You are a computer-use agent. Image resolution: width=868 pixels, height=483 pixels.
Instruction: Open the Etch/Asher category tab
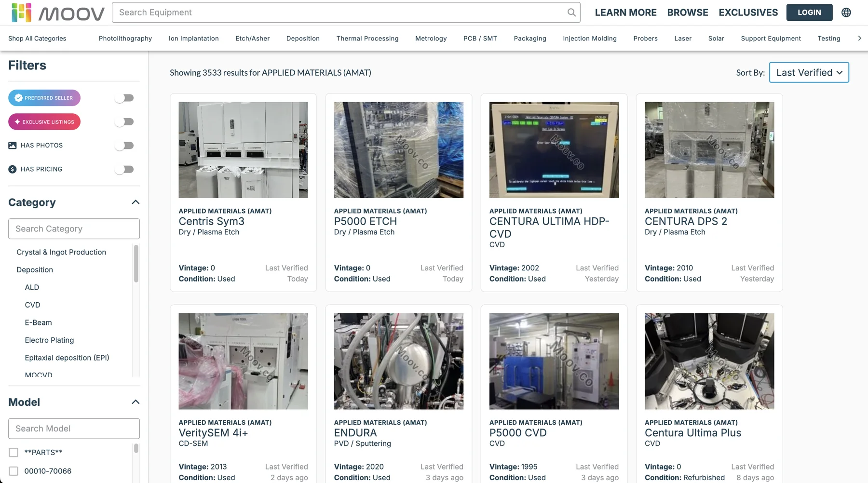point(252,39)
